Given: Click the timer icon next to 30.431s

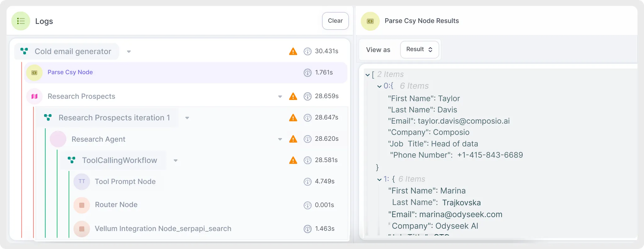Looking at the screenshot, I should 308,51.
